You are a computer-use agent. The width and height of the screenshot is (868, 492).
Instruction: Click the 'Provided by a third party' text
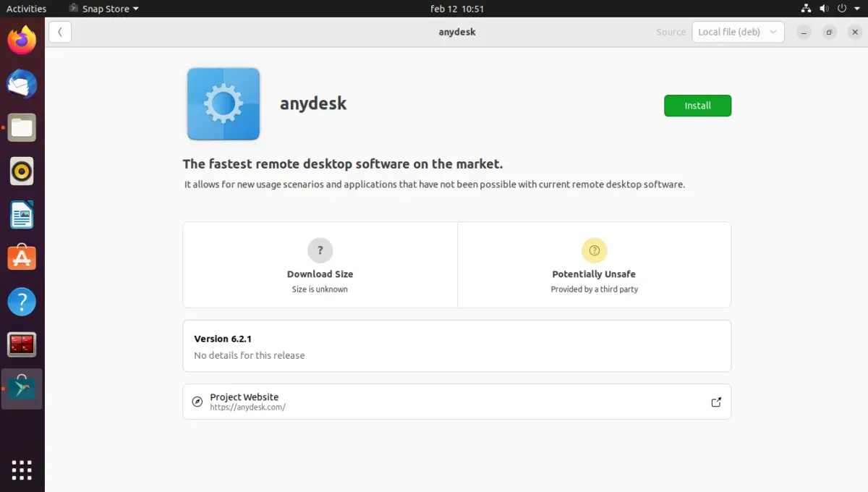(594, 289)
